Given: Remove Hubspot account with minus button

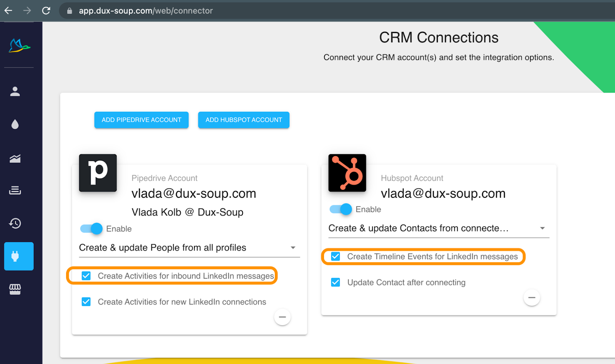Looking at the screenshot, I should [x=532, y=298].
